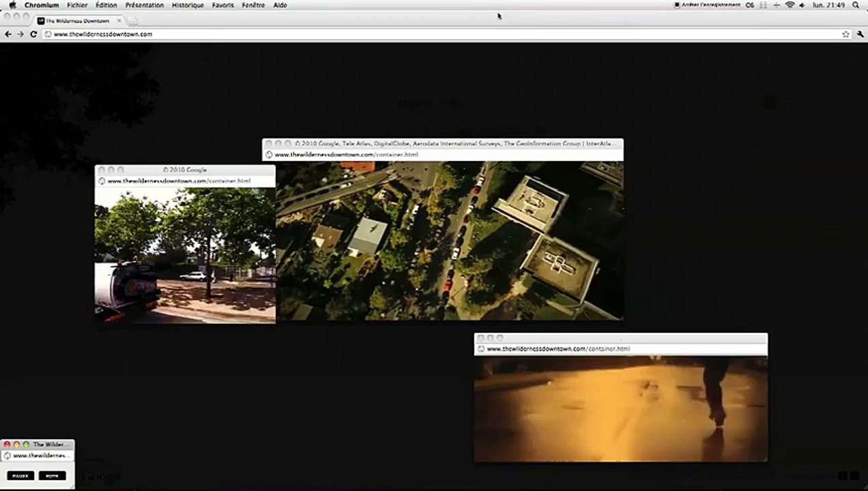This screenshot has width=868, height=491.
Task: Open the Fichier menu
Action: (77, 5)
